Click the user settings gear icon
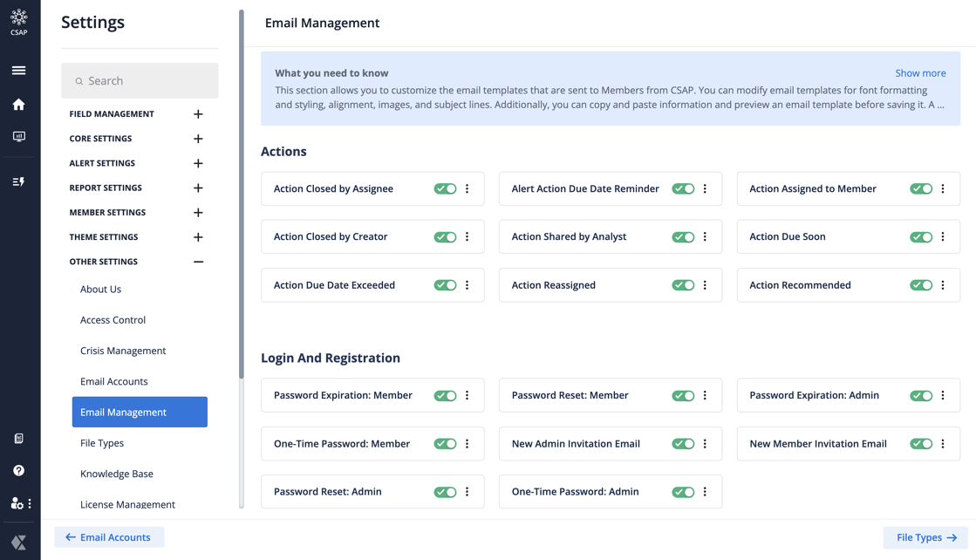976x560 pixels. pyautogui.click(x=17, y=503)
